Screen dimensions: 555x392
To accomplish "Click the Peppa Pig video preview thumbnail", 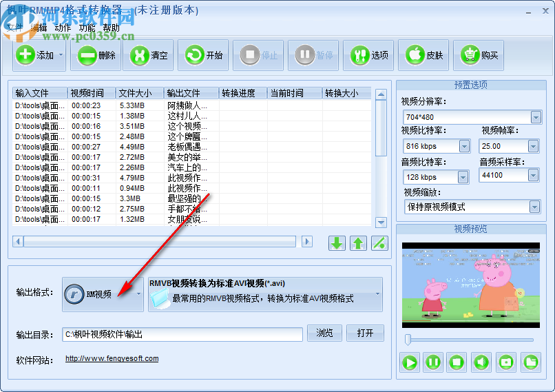I will pyautogui.click(x=471, y=285).
